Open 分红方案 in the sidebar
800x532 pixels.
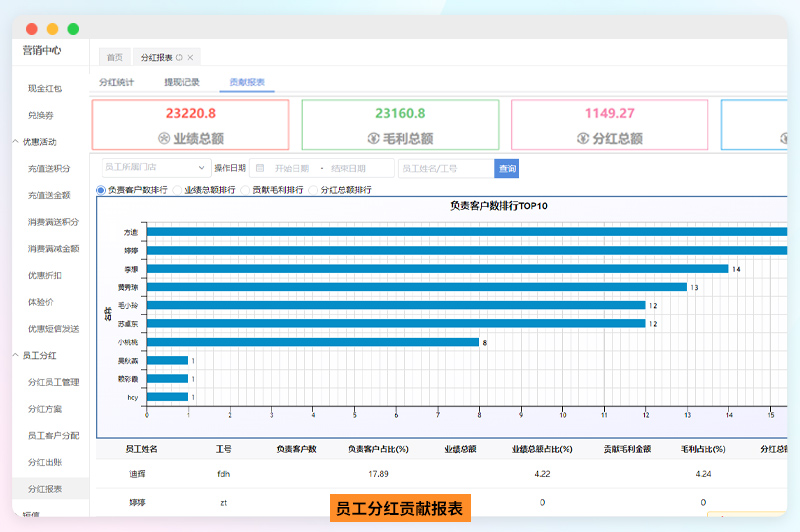45,409
